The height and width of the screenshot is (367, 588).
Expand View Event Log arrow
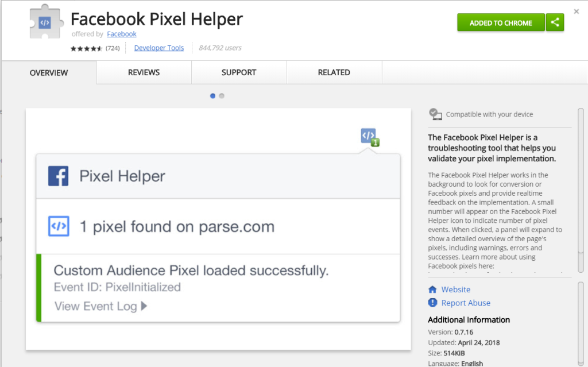click(144, 306)
